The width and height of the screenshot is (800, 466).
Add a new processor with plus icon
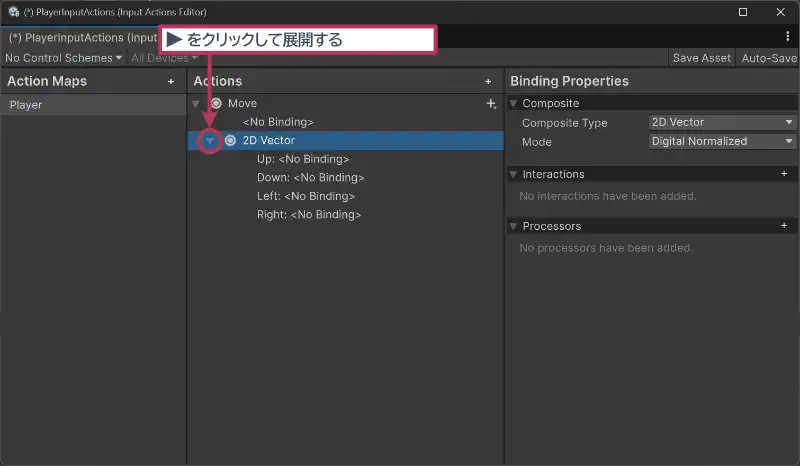(784, 226)
